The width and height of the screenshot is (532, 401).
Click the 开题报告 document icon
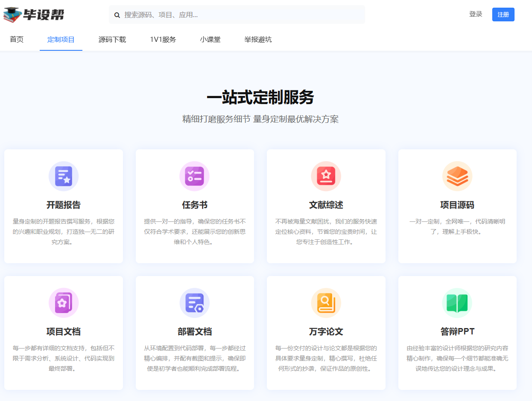[63, 176]
